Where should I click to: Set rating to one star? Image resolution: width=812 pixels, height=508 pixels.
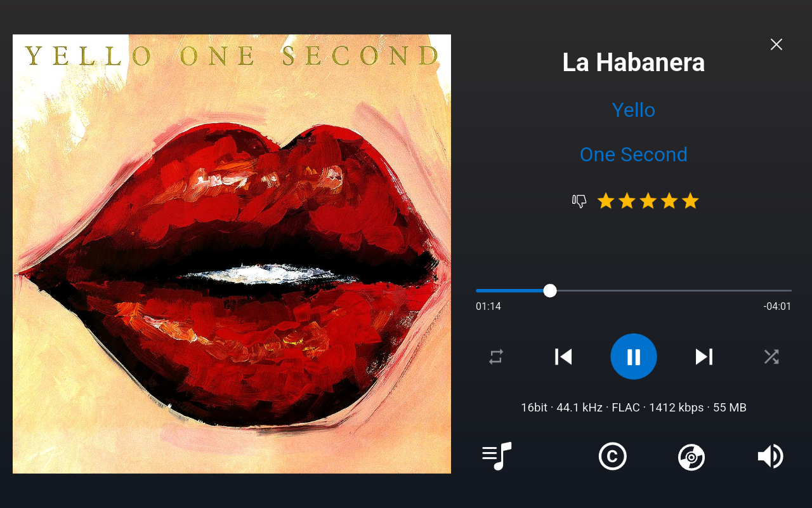(606, 201)
